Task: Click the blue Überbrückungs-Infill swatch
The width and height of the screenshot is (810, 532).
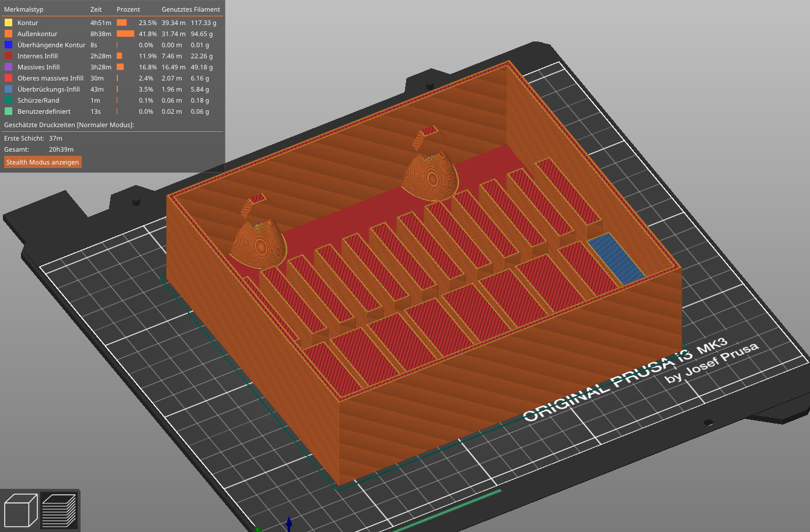Action: point(8,89)
